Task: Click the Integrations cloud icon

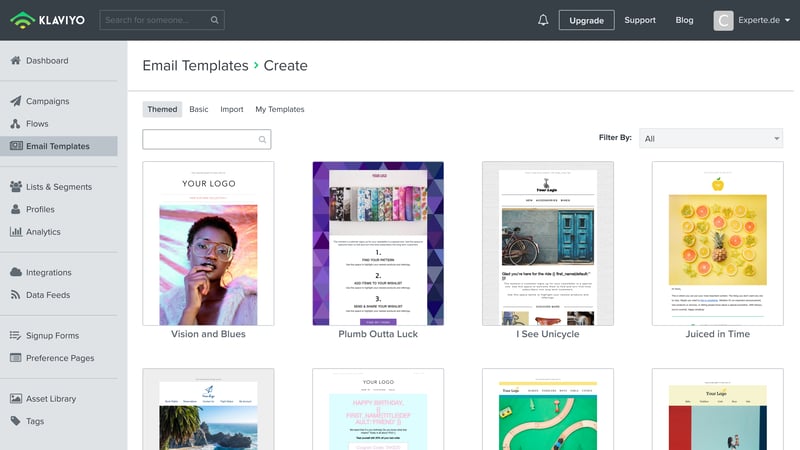Action: pyautogui.click(x=16, y=272)
